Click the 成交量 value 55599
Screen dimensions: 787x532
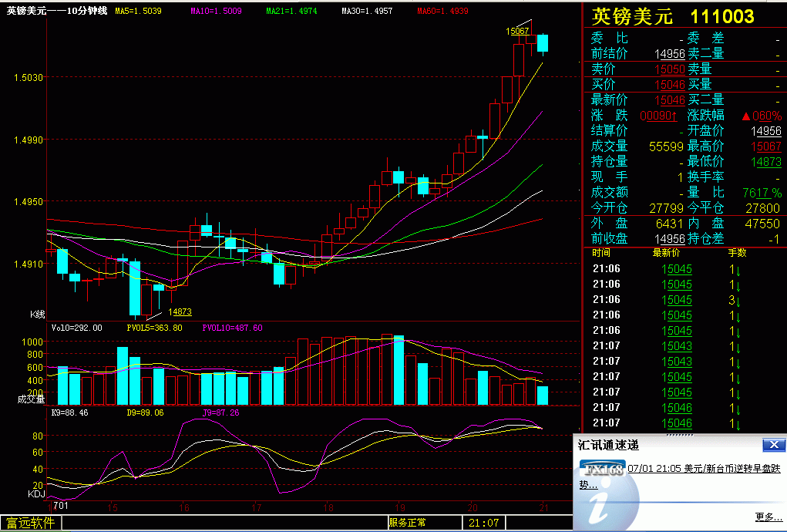point(666,146)
